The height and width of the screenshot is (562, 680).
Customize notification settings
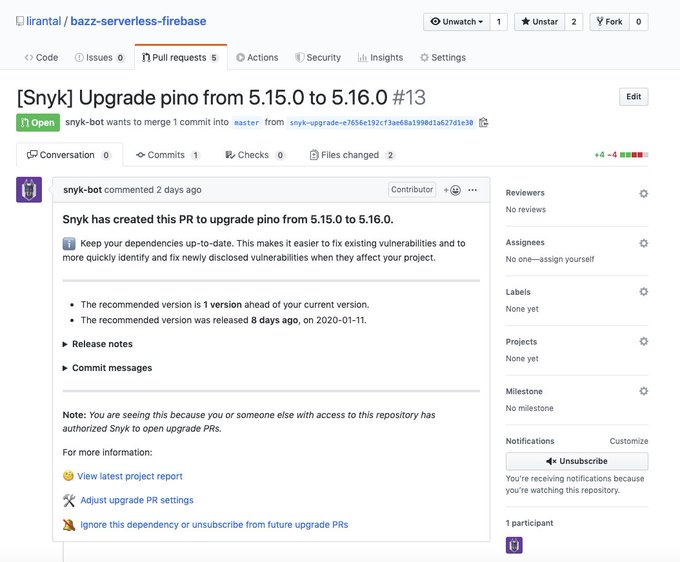pos(629,441)
